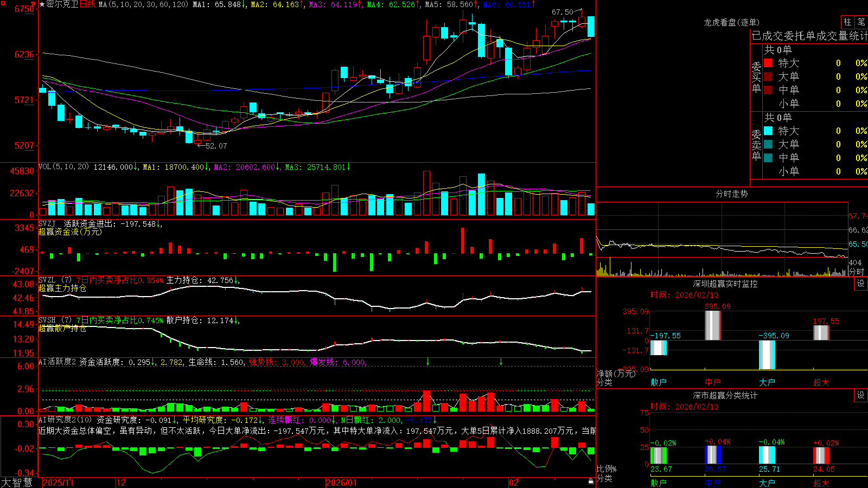Select 超大 in 深市超赢分类统计

[x=821, y=483]
